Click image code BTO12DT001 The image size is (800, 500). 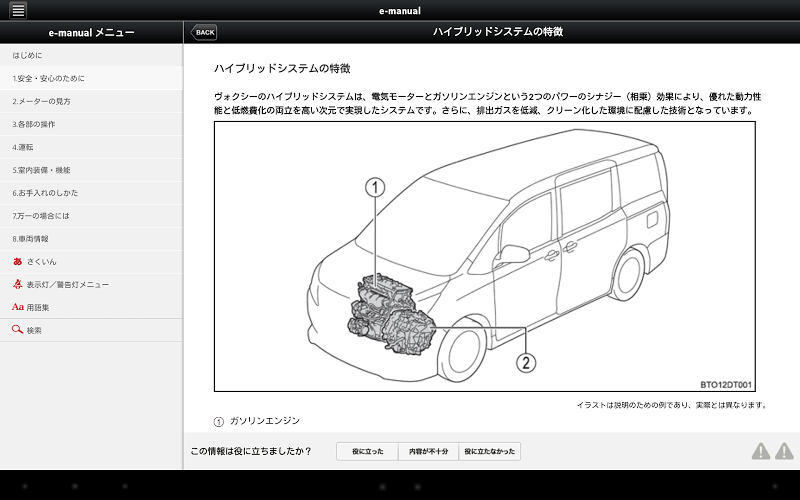point(726,385)
